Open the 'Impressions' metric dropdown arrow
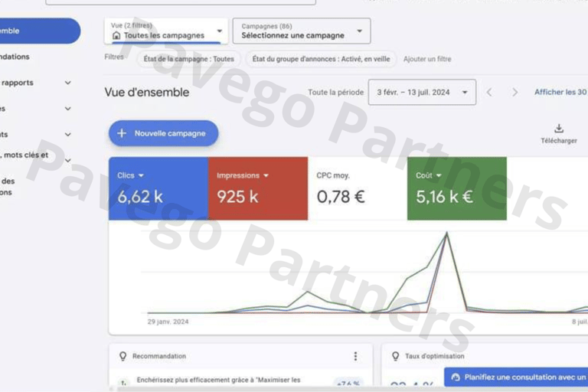588x392 pixels. (x=266, y=175)
